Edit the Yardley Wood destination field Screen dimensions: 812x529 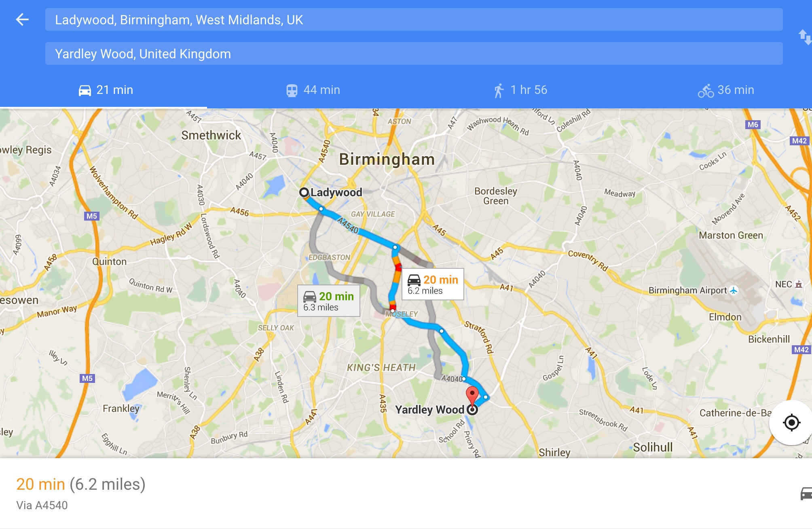tap(414, 53)
